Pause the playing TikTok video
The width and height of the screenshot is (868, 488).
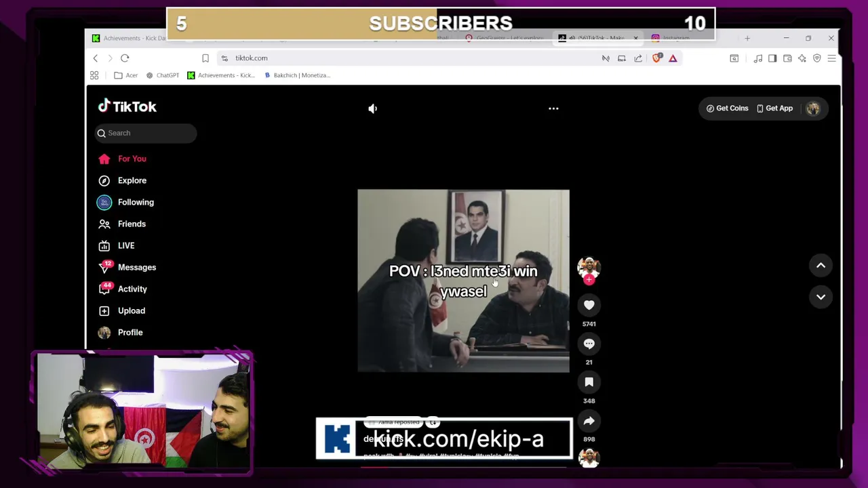[x=463, y=281]
